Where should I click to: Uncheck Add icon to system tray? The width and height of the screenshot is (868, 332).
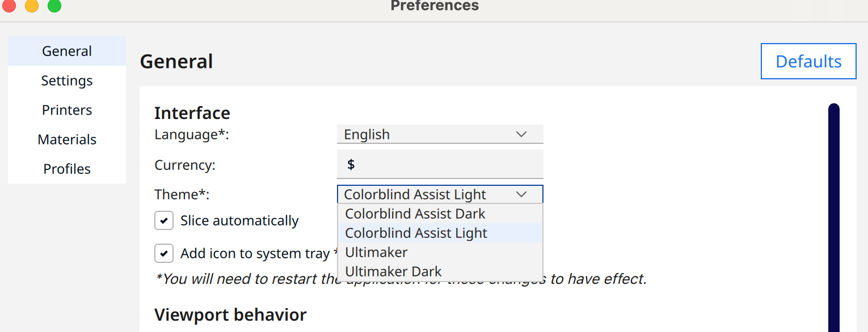click(164, 253)
